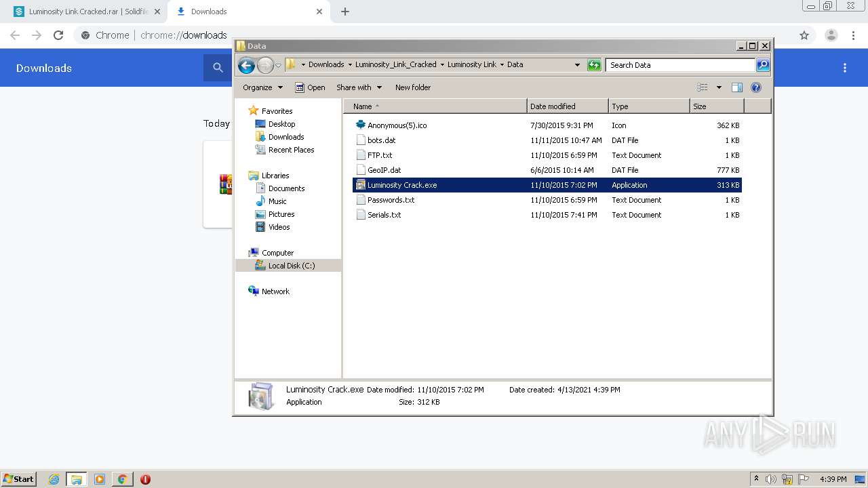Image resolution: width=868 pixels, height=488 pixels.
Task: Click Downloads in breadcrumb path
Action: [326, 65]
